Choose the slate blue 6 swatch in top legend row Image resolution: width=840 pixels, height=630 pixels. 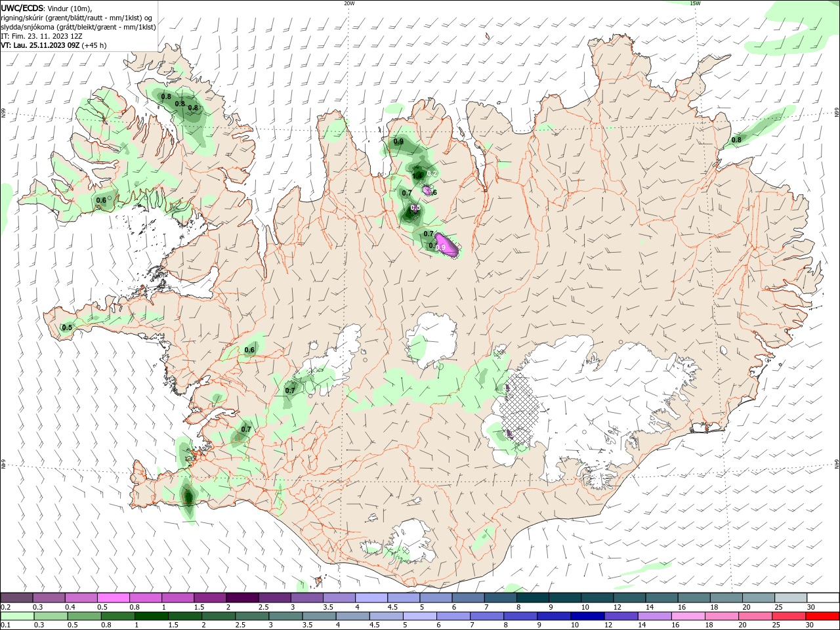point(467,598)
